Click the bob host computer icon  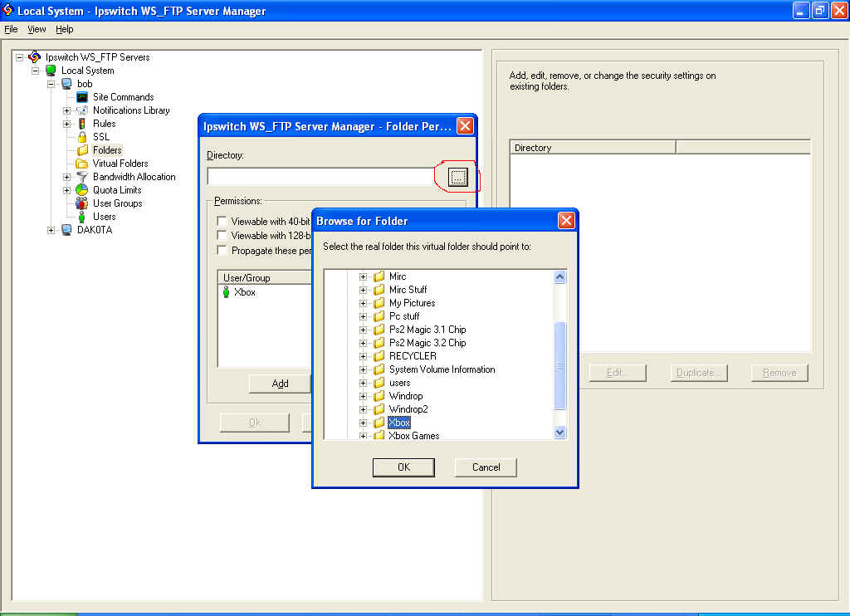66,84
